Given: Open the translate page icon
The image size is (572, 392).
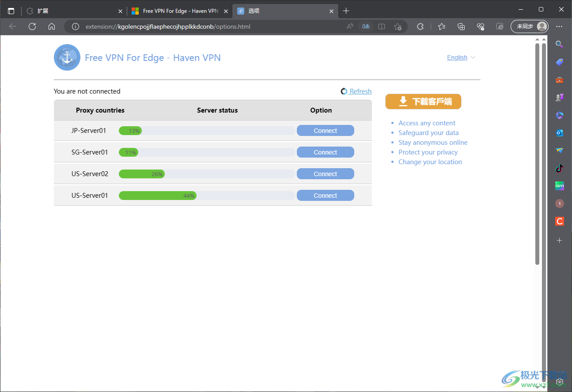Looking at the screenshot, I should point(366,26).
